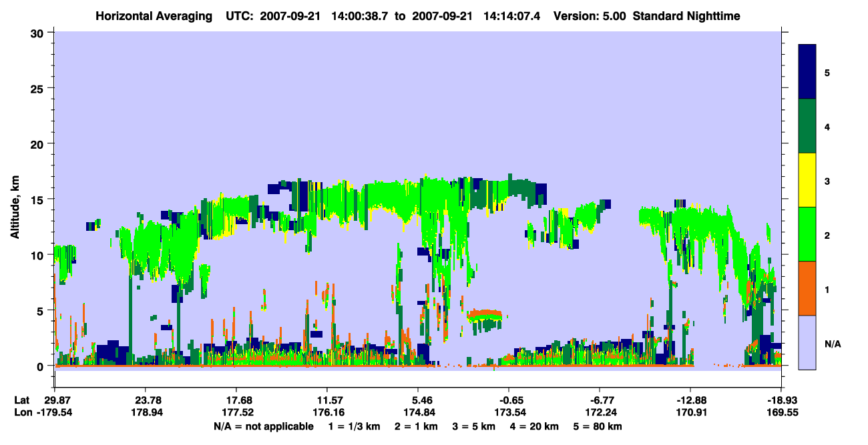Click the orange level 1 colorbar segment
868x445 pixels.
[807, 288]
